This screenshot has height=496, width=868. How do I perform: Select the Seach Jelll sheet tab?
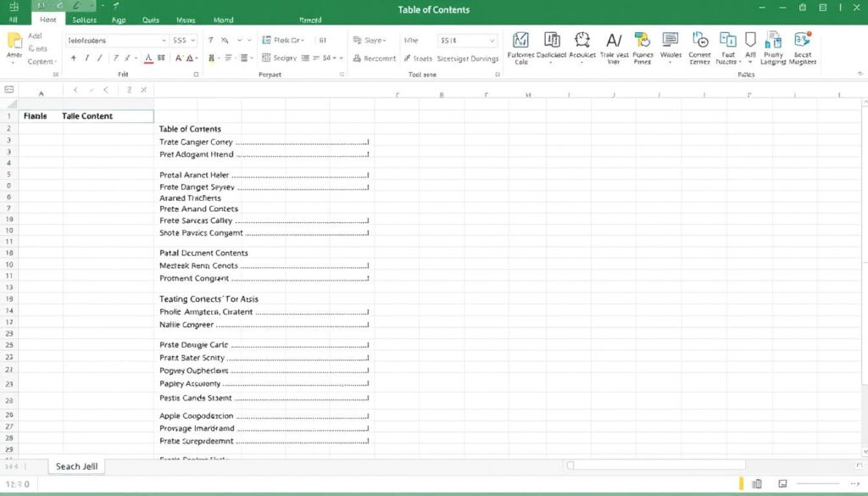click(x=76, y=466)
